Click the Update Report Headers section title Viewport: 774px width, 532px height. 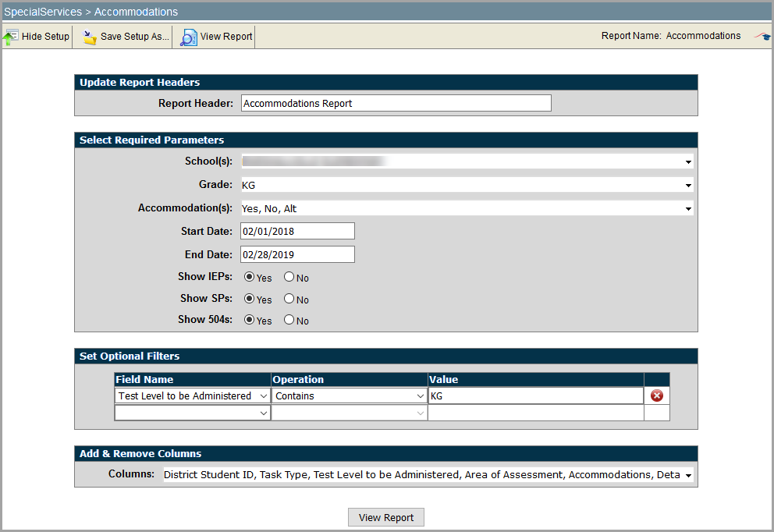pyautogui.click(x=140, y=83)
